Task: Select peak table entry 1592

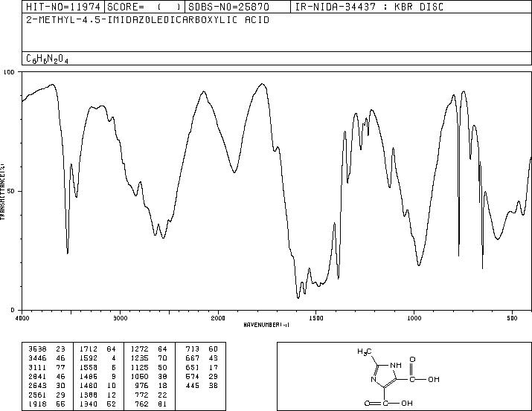Action: pyautogui.click(x=89, y=358)
